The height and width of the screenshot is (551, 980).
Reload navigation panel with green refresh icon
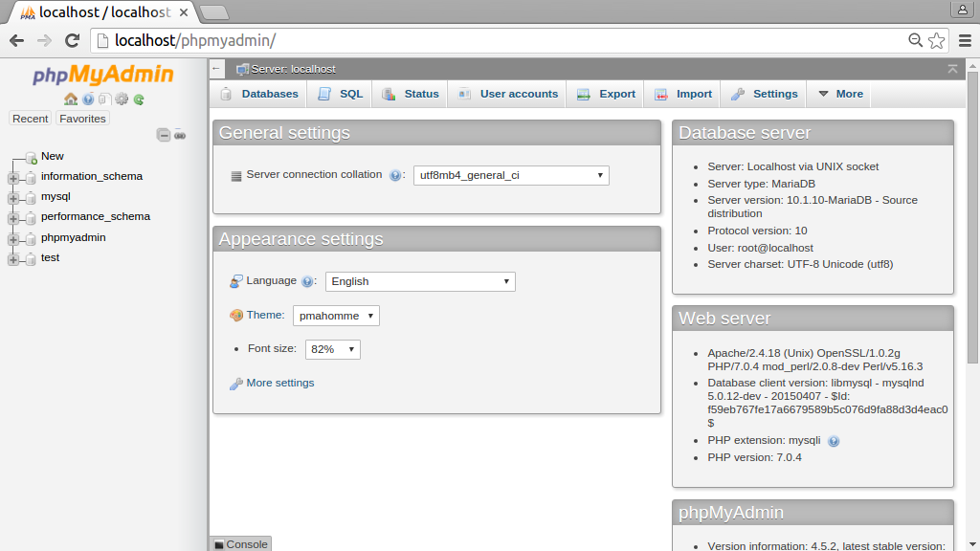coord(139,99)
